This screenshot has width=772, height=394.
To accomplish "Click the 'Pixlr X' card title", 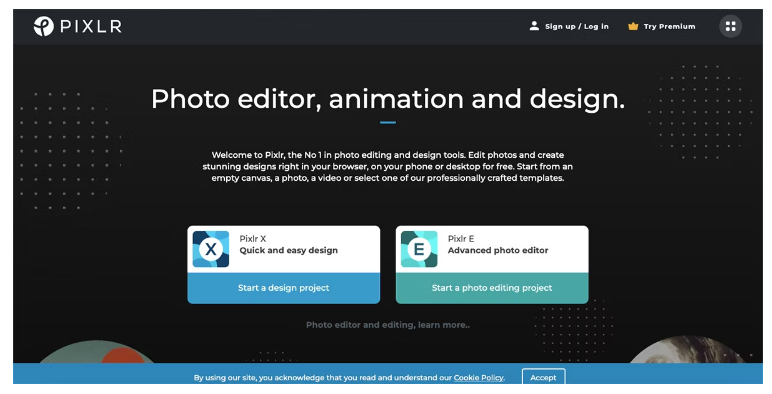I will coord(253,238).
